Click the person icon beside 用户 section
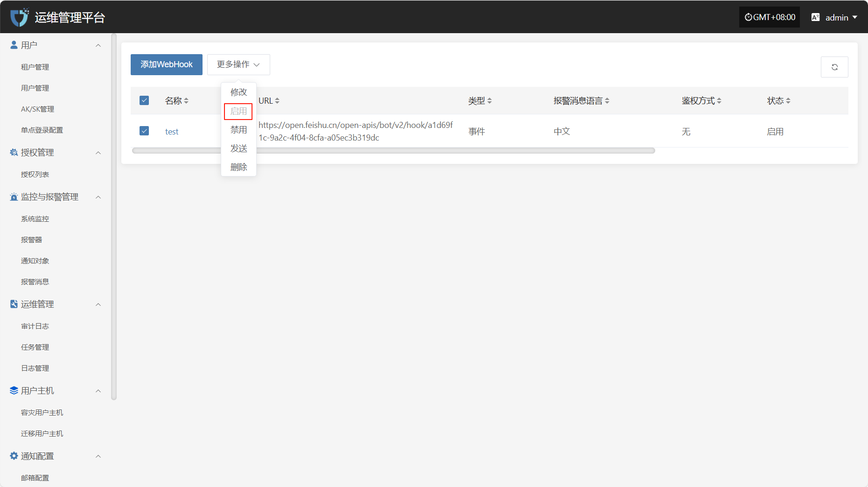The width and height of the screenshot is (868, 487). [14, 45]
